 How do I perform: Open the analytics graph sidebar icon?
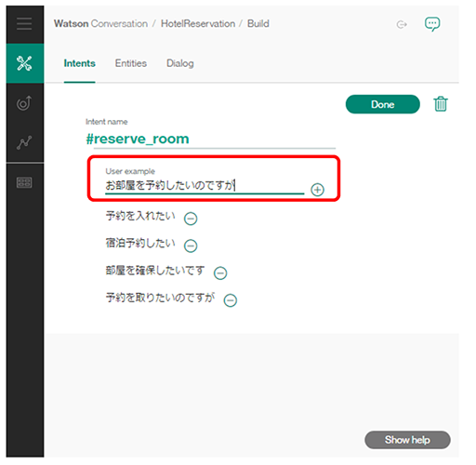24,142
